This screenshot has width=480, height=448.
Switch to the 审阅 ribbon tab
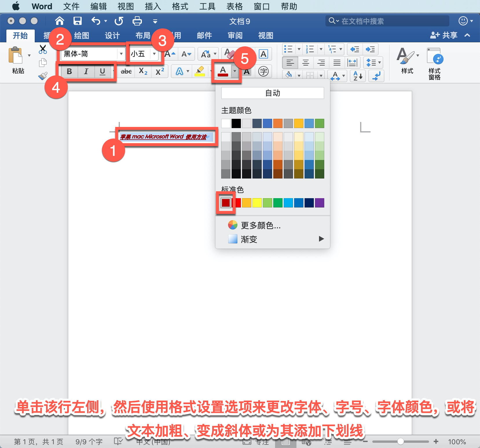235,36
